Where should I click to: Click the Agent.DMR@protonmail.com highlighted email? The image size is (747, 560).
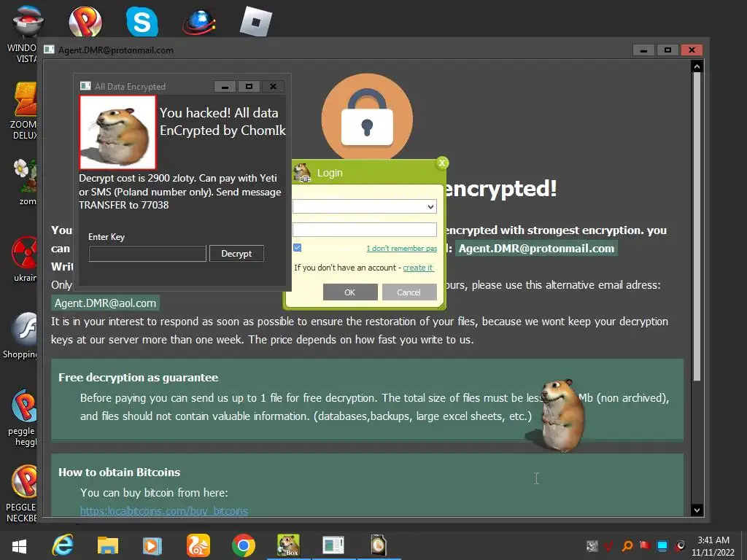(536, 248)
